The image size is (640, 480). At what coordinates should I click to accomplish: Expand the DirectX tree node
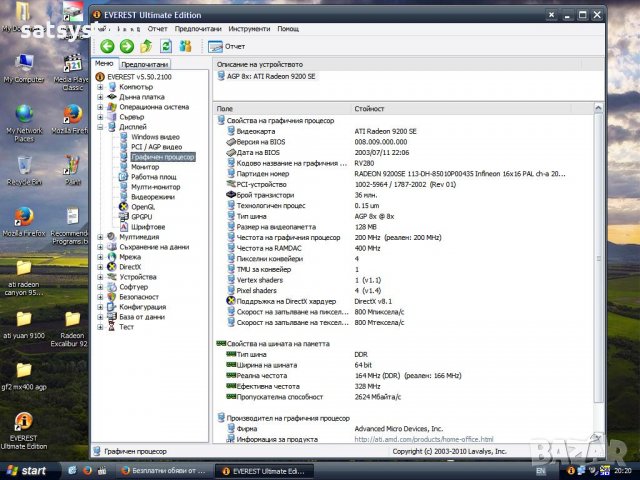click(x=100, y=267)
